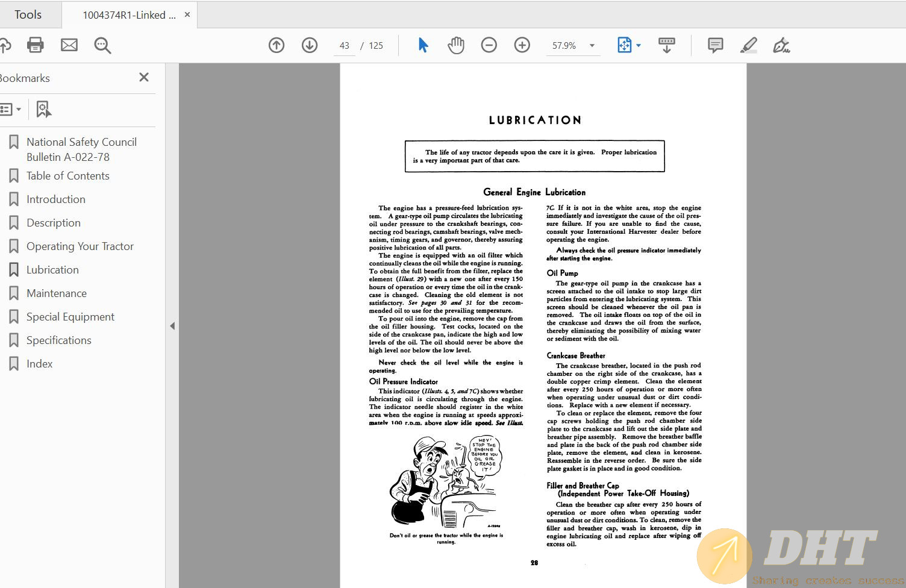Screen dimensions: 906x588
Task: Click the Lubrication bookmark ribbon icon
Action: tap(13, 270)
